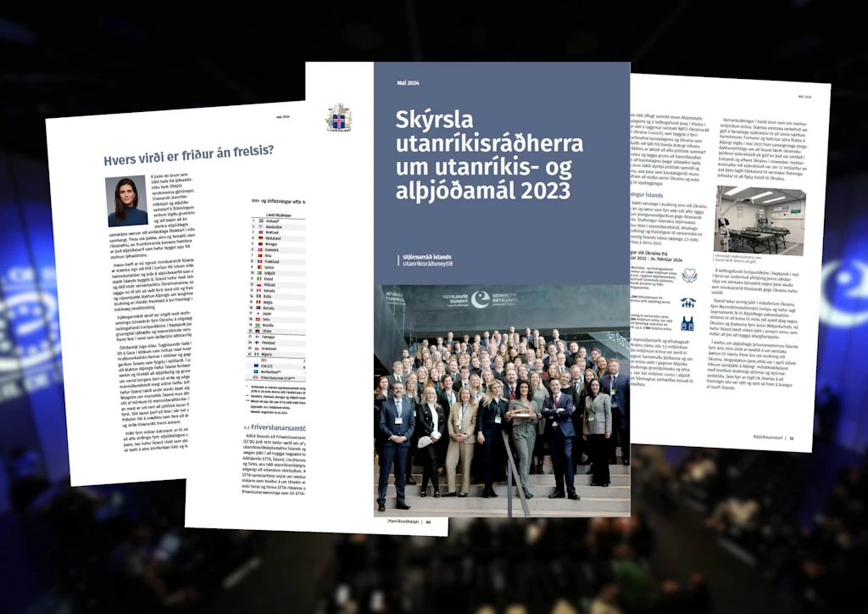Click the Kína flag icon
This screenshot has height=614, width=868.
coord(259,256)
